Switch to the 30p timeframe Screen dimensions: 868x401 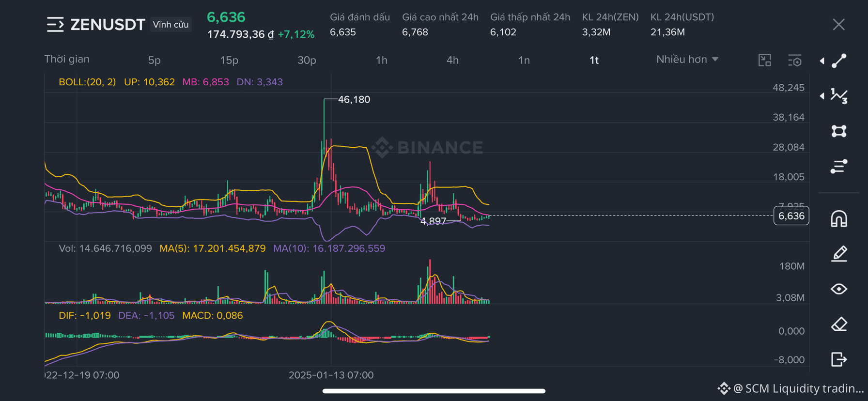click(x=307, y=60)
